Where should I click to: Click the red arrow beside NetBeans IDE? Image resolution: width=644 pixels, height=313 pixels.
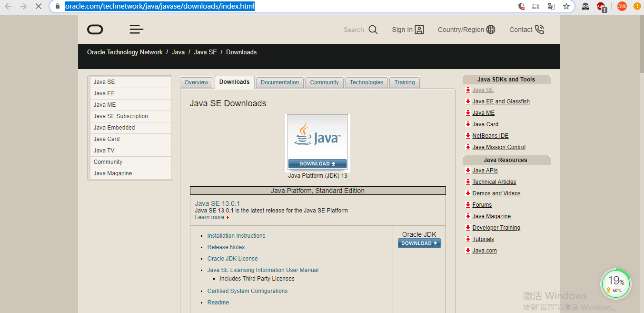[x=468, y=136]
